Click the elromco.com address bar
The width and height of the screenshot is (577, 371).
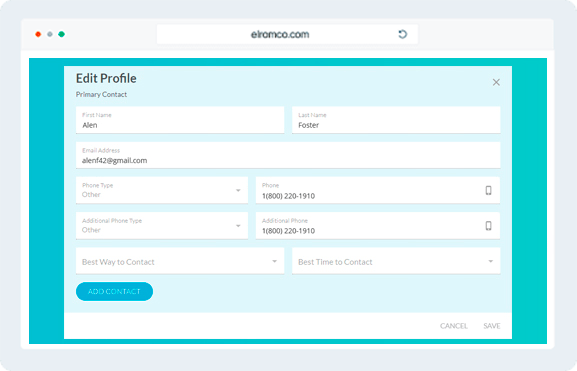(x=287, y=35)
